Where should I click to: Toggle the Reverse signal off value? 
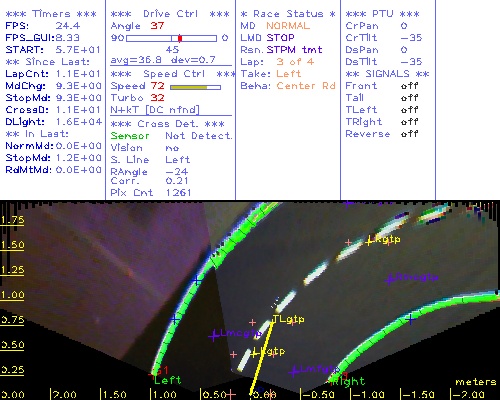(x=409, y=134)
